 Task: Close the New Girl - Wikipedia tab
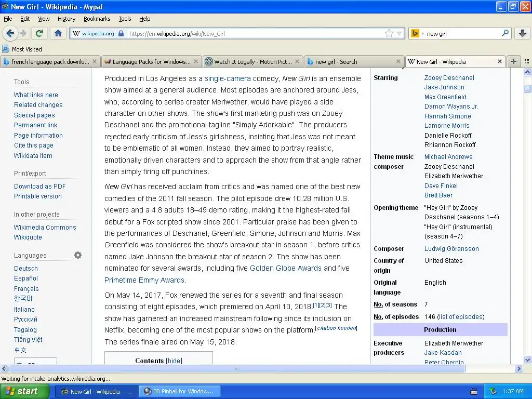click(x=499, y=61)
